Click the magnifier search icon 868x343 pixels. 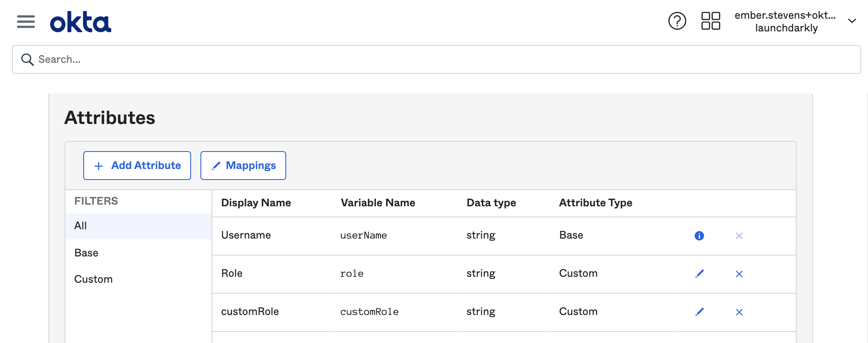(28, 59)
